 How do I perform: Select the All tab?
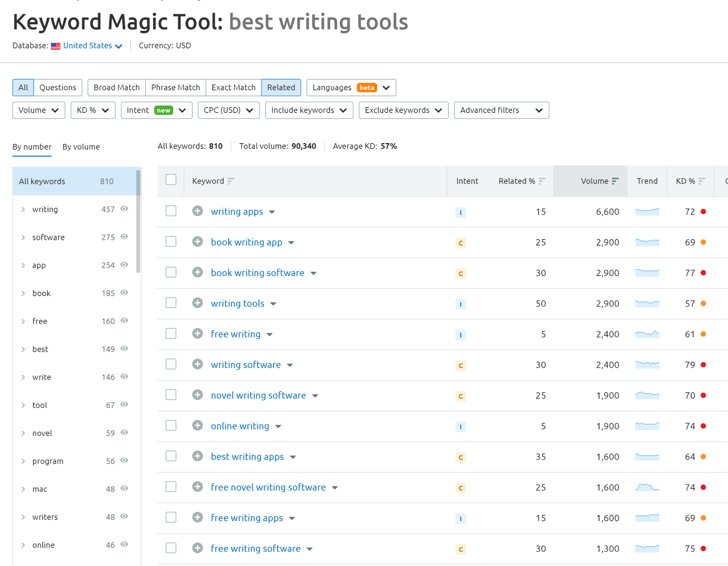click(23, 88)
